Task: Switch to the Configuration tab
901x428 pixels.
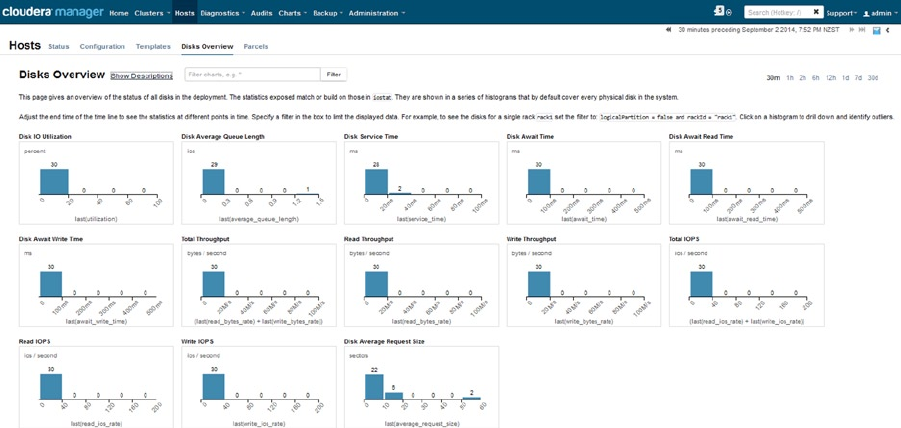Action: (x=102, y=47)
